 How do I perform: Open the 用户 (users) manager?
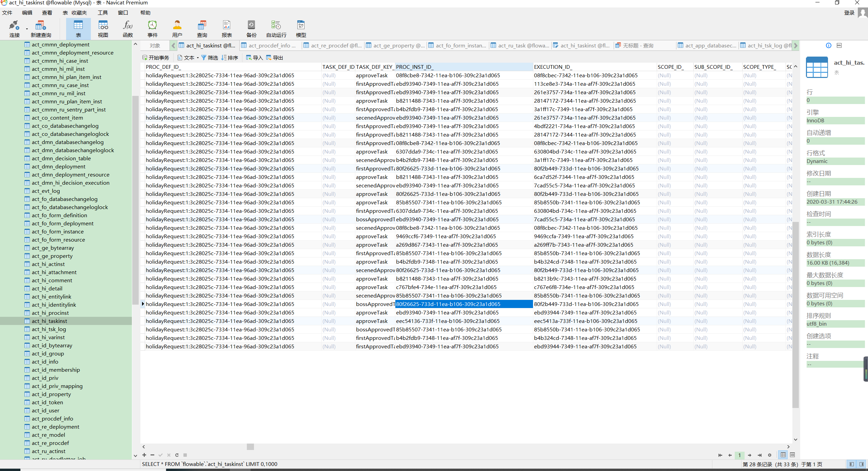pyautogui.click(x=177, y=28)
